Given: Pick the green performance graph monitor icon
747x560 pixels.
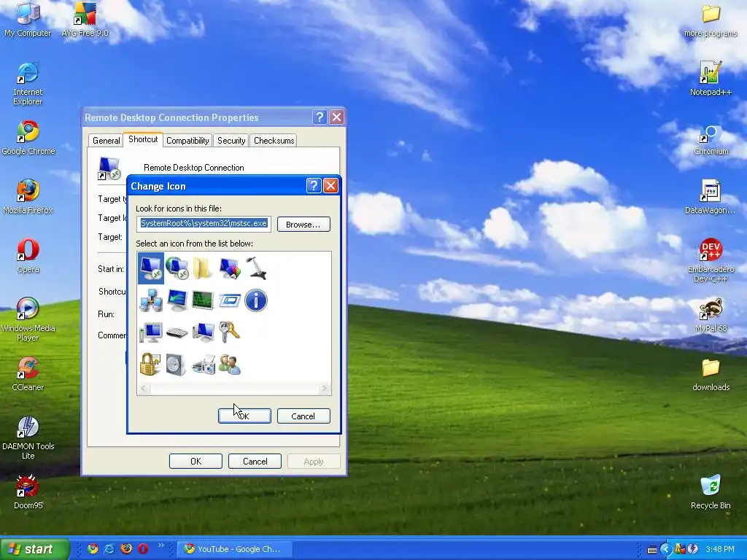Looking at the screenshot, I should [x=203, y=300].
